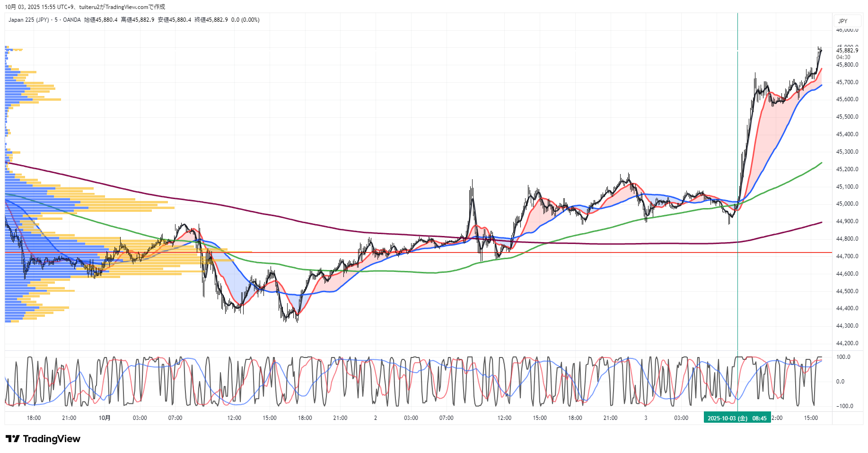Open the JPY currency selector
This screenshot has width=868, height=453.
[843, 21]
